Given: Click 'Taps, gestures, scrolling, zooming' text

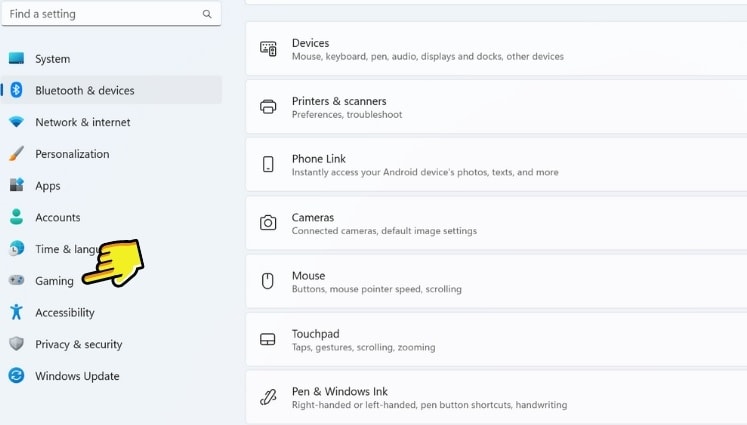Looking at the screenshot, I should coord(363,347).
